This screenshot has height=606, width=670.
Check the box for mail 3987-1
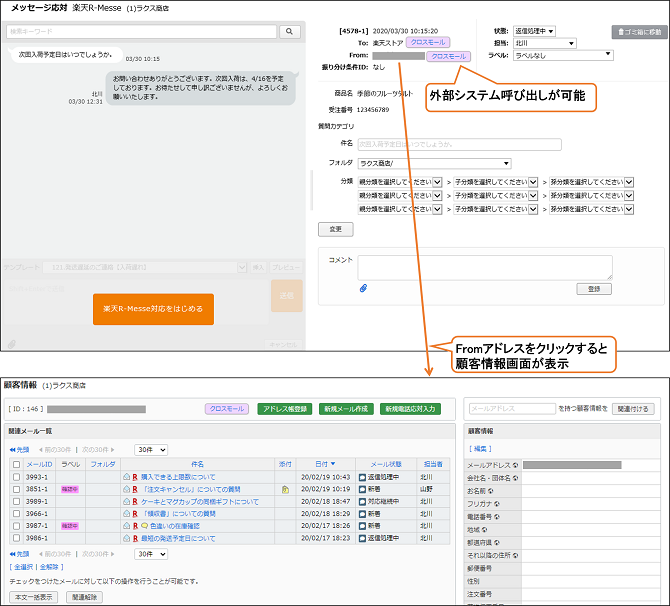coord(16,526)
